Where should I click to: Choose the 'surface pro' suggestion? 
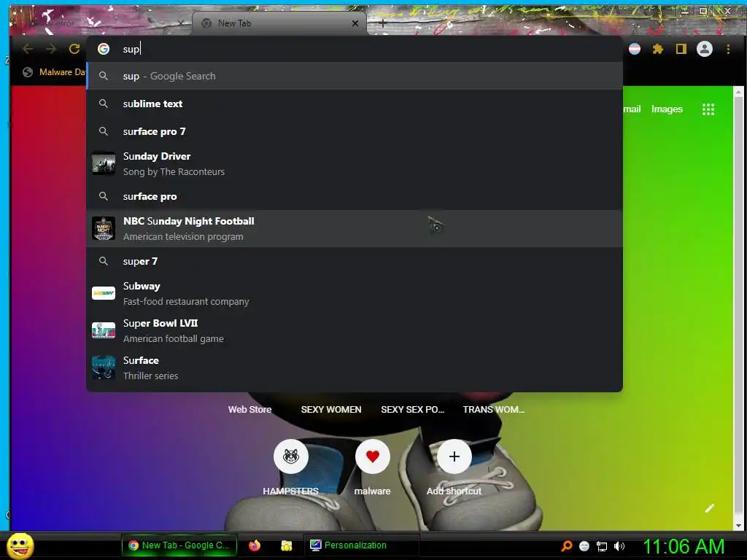pos(355,196)
